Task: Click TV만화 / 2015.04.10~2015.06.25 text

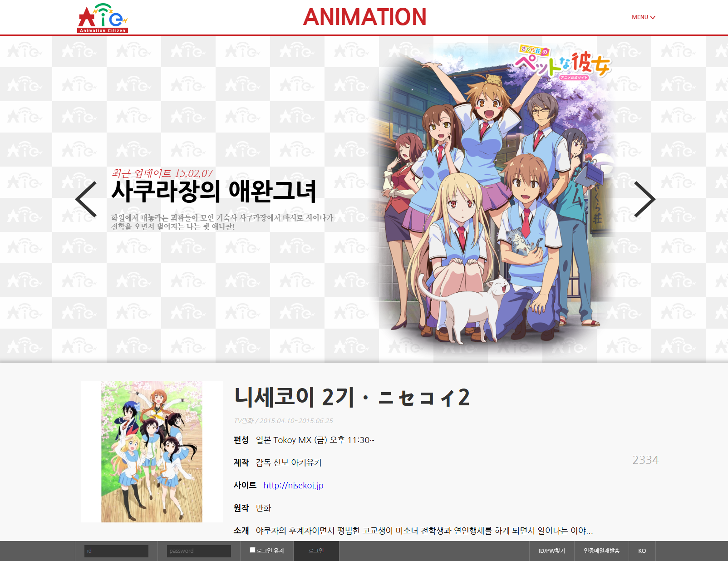Action: coord(283,421)
